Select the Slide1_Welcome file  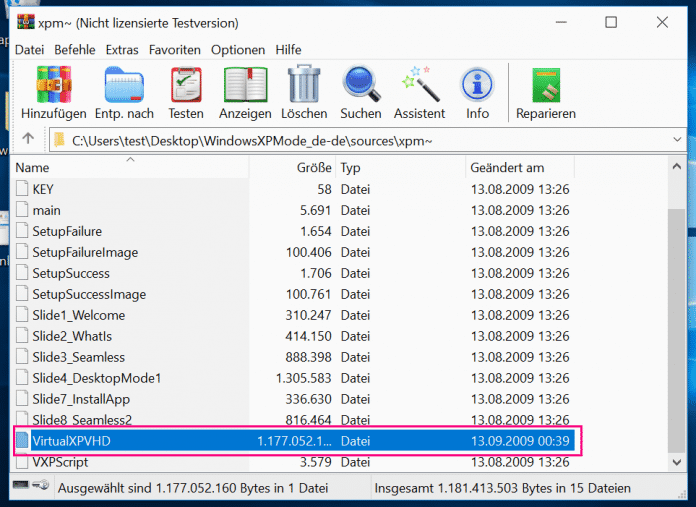78,315
